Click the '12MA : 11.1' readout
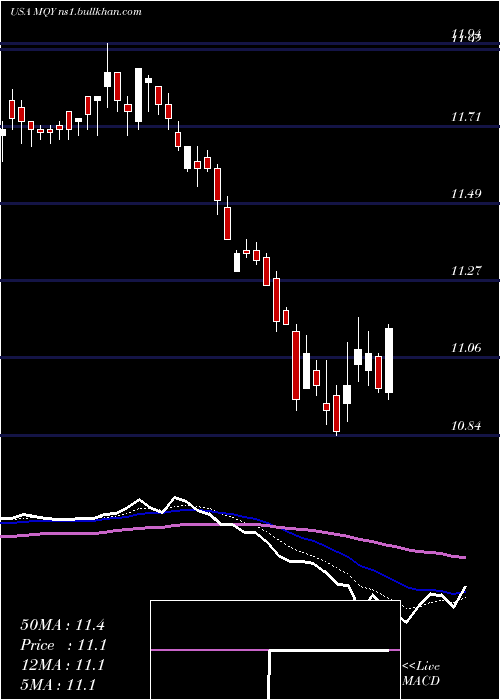The height and width of the screenshot is (700, 500). pyautogui.click(x=62, y=665)
